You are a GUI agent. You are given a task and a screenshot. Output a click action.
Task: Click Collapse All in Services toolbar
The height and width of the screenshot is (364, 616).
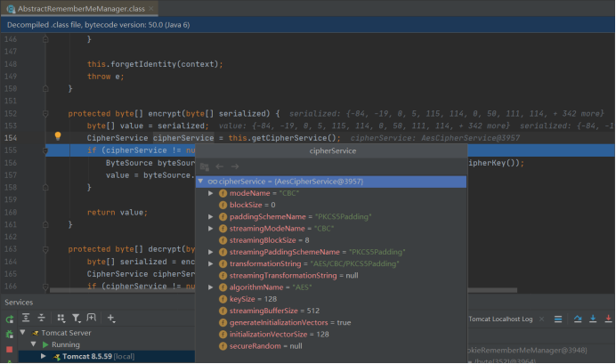click(41, 318)
